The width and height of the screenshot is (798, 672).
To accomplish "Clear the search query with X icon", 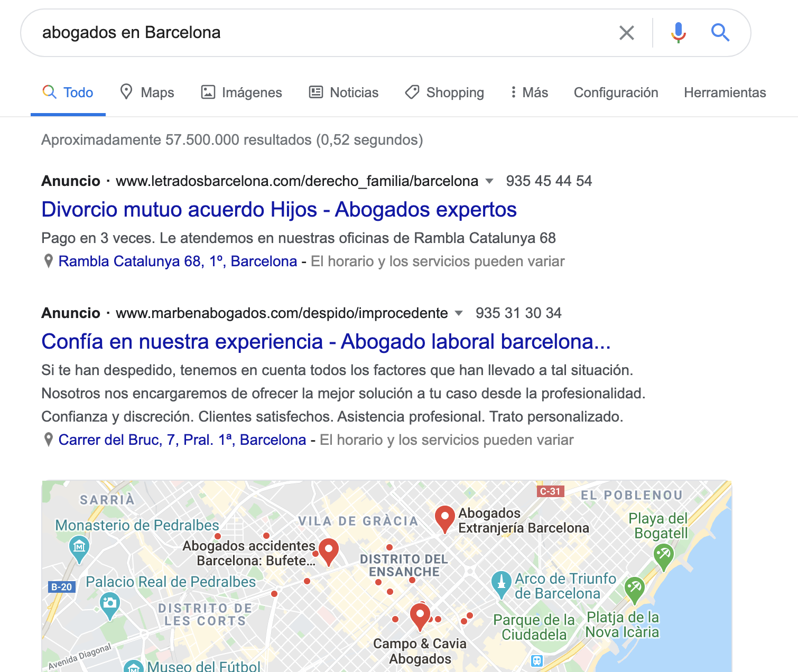I will (x=627, y=33).
